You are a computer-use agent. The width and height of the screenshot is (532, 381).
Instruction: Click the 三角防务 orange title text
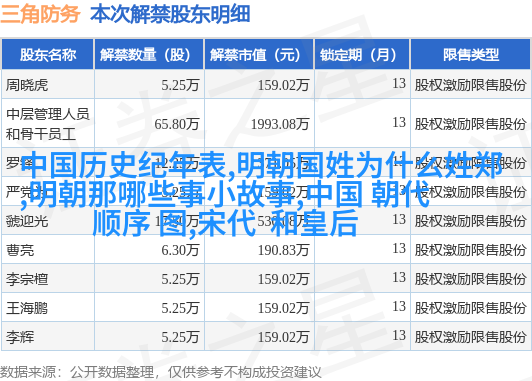(x=40, y=14)
